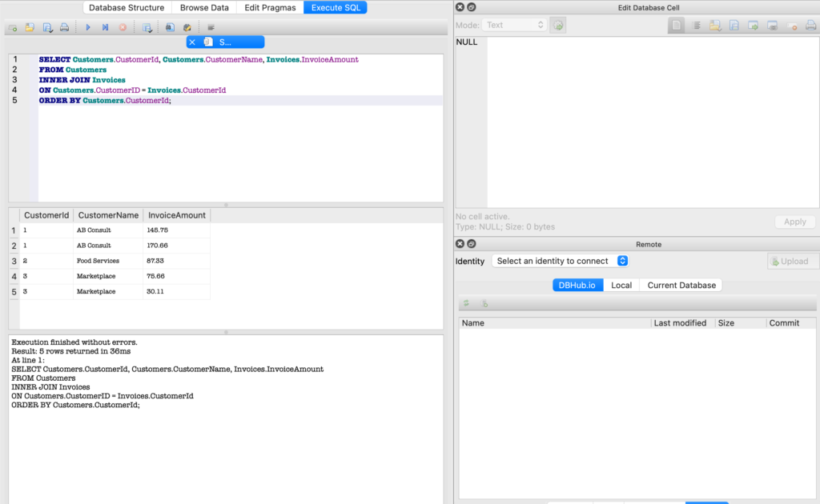Select the '75.66' invoice amount cell
The height and width of the screenshot is (504, 820).
click(x=177, y=276)
